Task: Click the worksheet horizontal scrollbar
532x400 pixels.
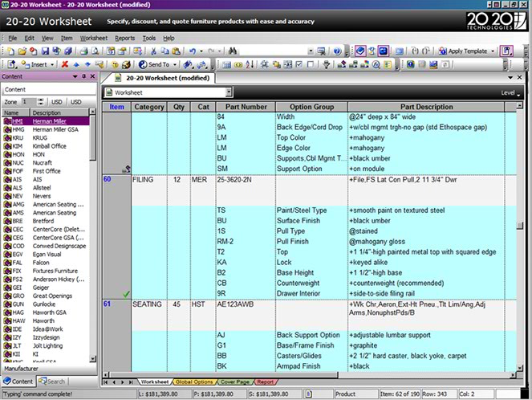Action: coord(309,374)
